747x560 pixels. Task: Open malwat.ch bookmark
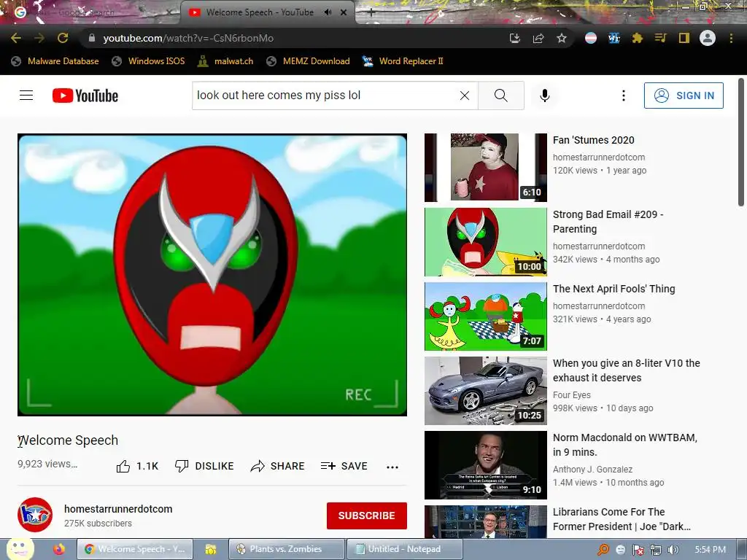point(225,61)
